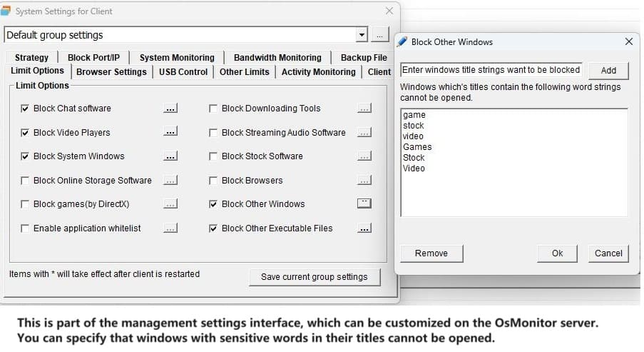Click Remove to delete the selected string
This screenshot has height=352, width=644.
pos(431,253)
